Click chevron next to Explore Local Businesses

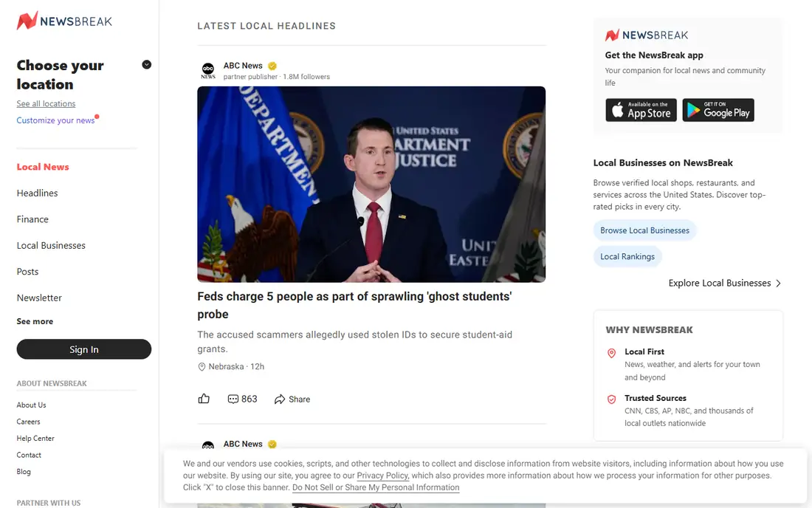click(778, 284)
